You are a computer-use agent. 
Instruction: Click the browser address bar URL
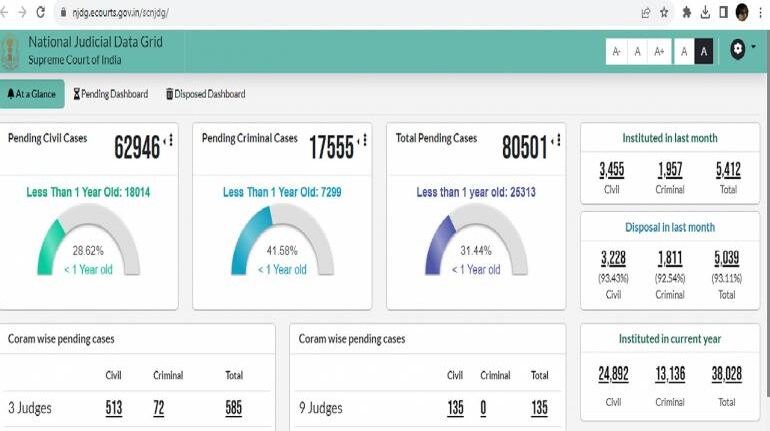coord(121,13)
